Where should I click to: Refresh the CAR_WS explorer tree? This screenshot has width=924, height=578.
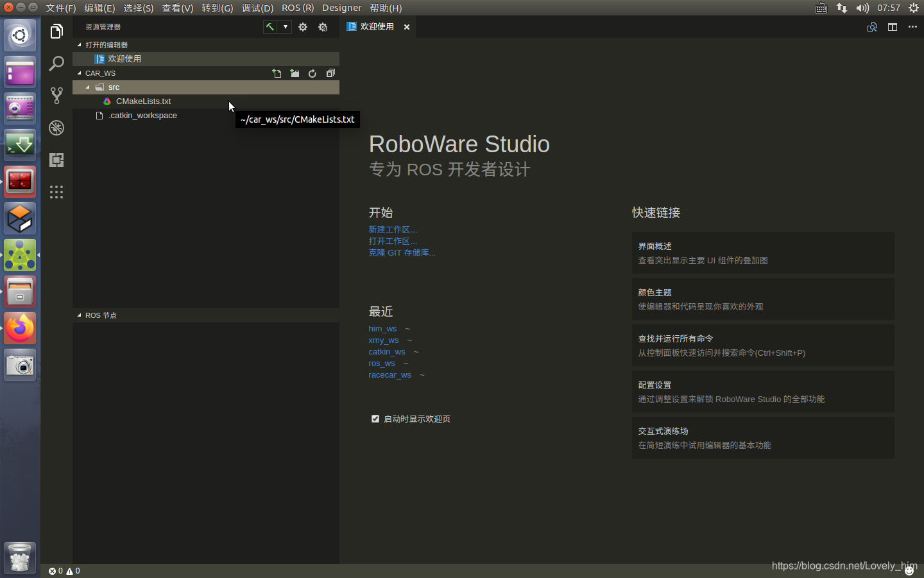(x=312, y=73)
